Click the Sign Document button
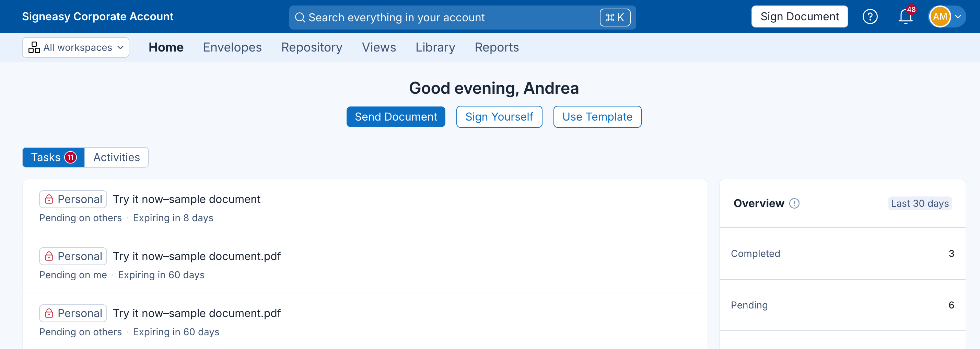980x349 pixels. coord(799,17)
